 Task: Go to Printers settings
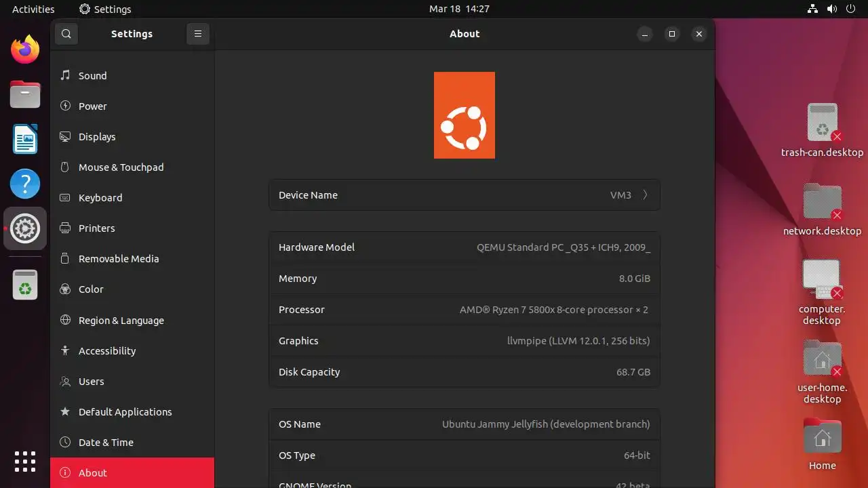tap(132, 228)
